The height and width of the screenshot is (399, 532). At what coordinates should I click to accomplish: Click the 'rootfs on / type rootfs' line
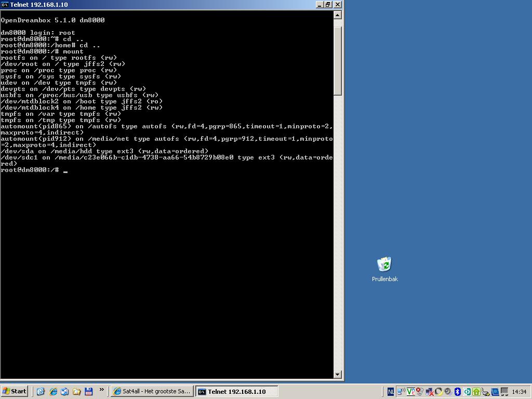pyautogui.click(x=59, y=58)
